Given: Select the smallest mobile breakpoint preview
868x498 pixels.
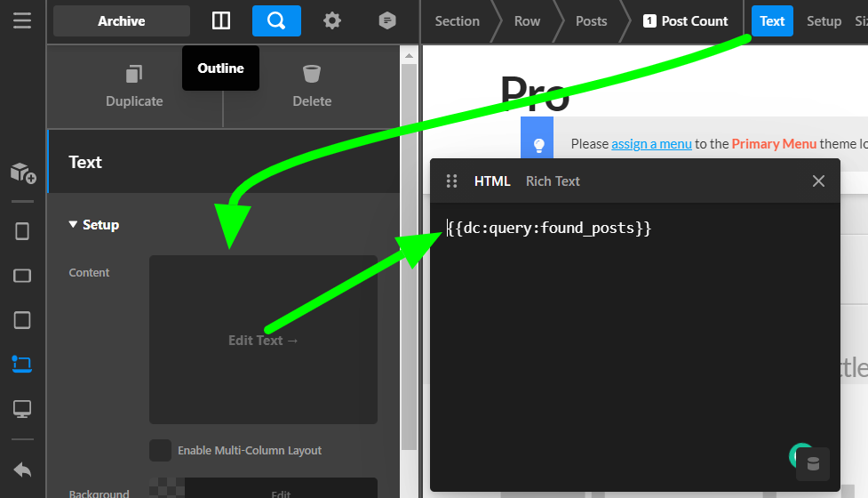Looking at the screenshot, I should (x=22, y=232).
